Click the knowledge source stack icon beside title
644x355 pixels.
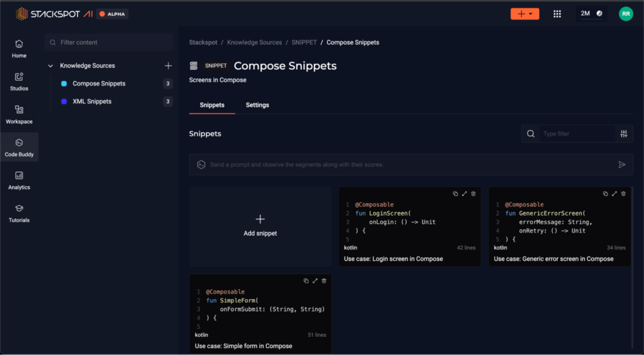[194, 66]
